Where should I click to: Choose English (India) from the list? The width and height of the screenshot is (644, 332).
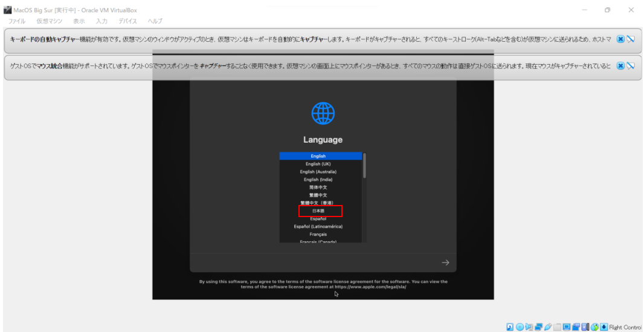click(x=321, y=180)
